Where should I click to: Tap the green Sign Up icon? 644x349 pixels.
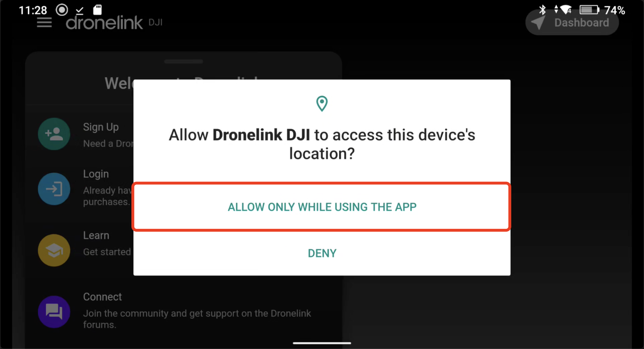point(54,134)
